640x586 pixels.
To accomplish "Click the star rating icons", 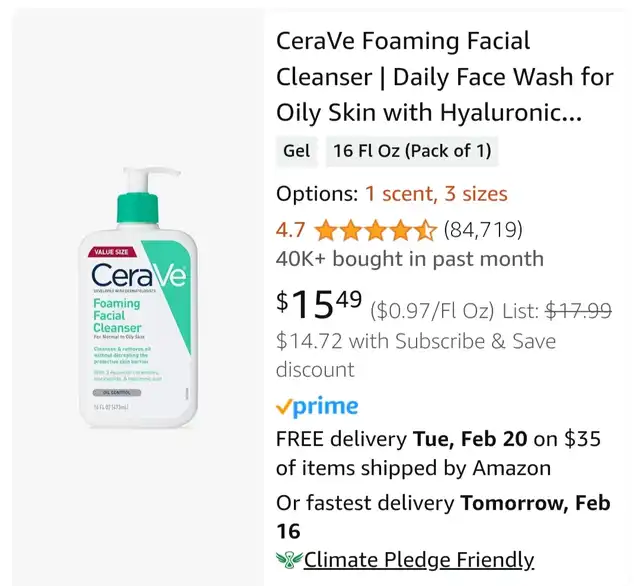I will click(x=375, y=231).
